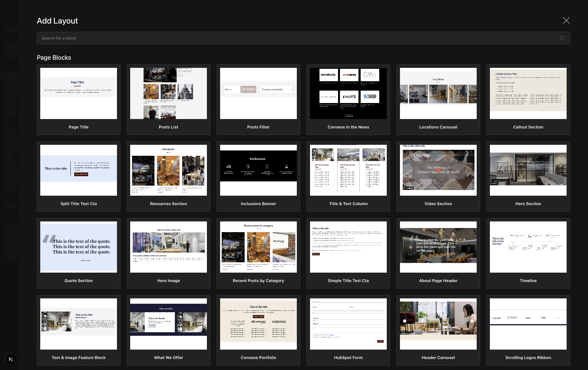Select the HubSpot Form block
The image size is (588, 370).
(348, 330)
